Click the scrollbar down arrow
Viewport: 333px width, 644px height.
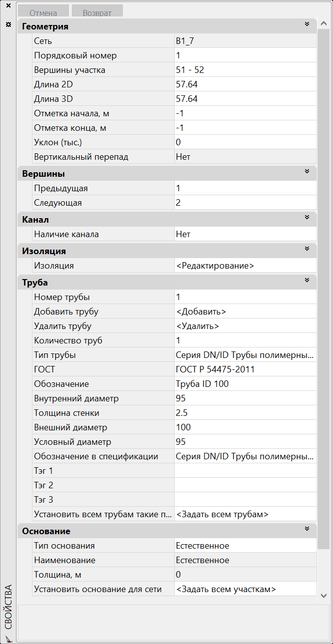(324, 596)
